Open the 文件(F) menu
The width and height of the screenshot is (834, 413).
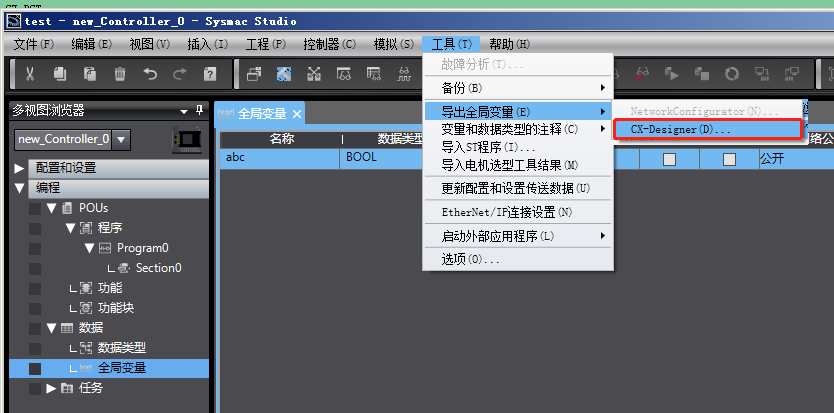[x=34, y=44]
